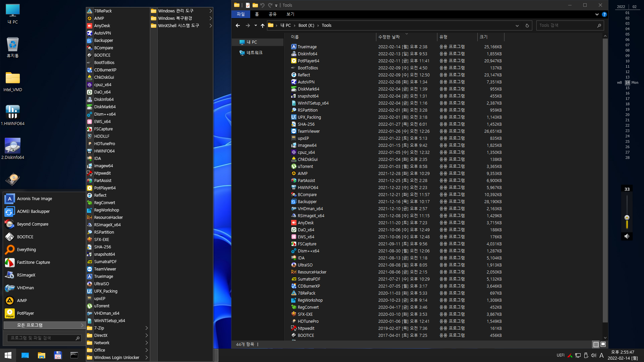644x362 pixels.
Task: Open the TrueImage file in Explorer
Action: (x=307, y=47)
